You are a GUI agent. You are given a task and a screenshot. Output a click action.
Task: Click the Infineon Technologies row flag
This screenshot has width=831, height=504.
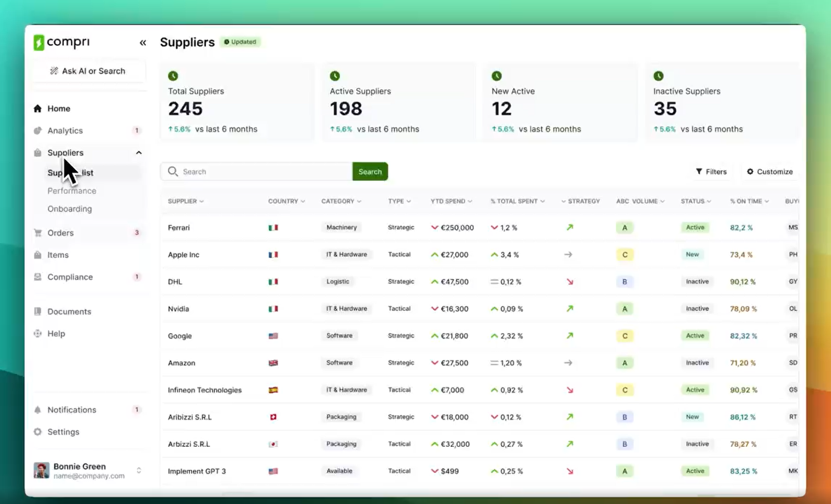(x=273, y=390)
